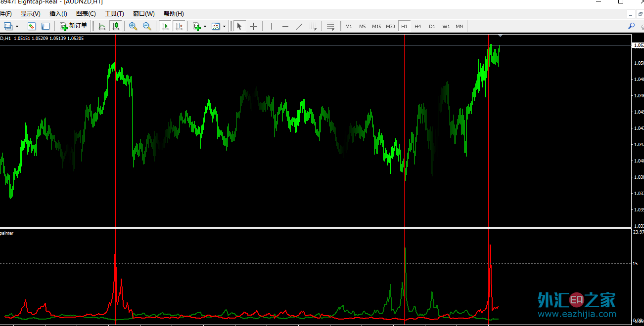Click the indicator 23.97 scale value
Image resolution: width=644 pixels, height=326 pixels.
click(x=638, y=232)
